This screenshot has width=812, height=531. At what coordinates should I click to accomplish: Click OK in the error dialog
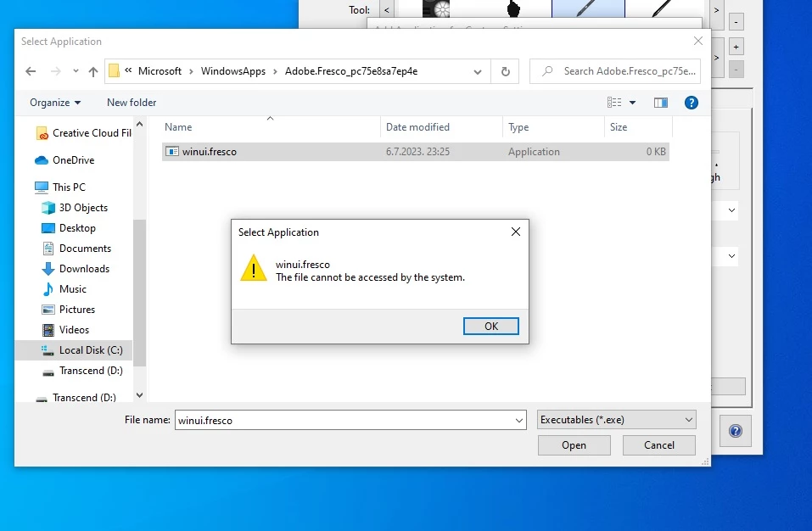pos(490,326)
